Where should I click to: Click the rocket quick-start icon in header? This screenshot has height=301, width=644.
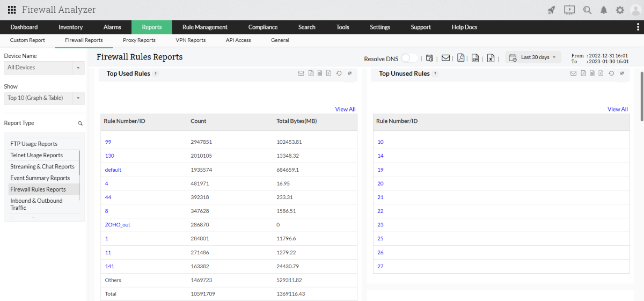click(551, 10)
